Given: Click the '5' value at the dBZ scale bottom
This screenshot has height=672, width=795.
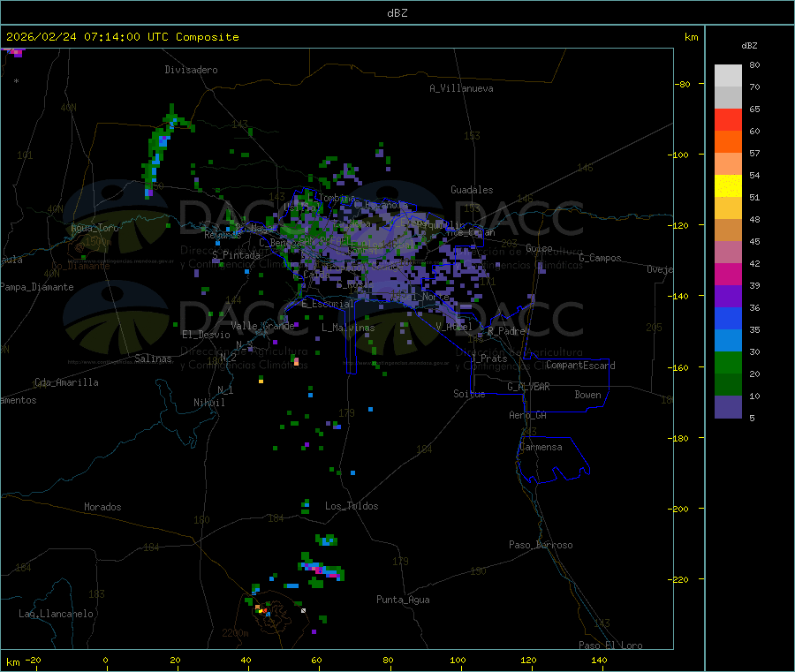Looking at the screenshot, I should coord(752,418).
